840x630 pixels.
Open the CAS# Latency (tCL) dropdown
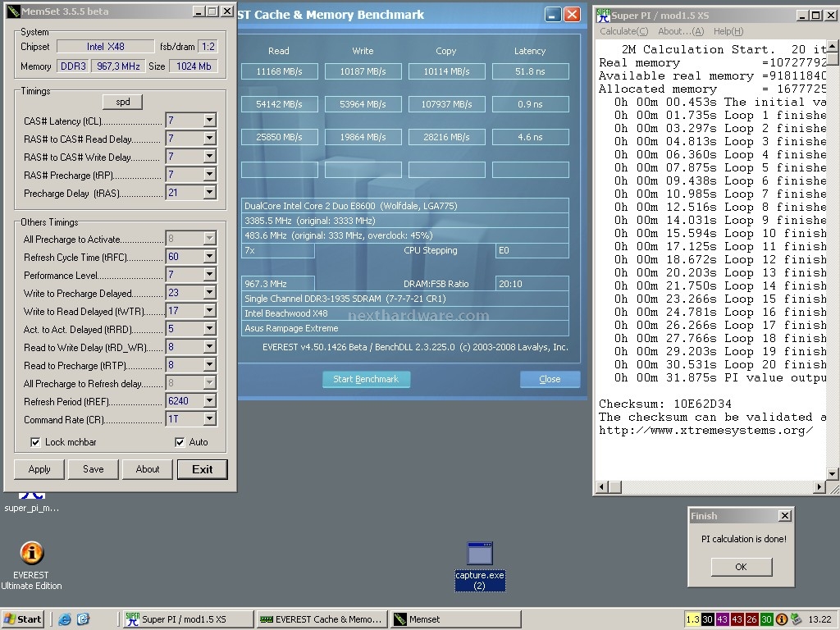[209, 120]
